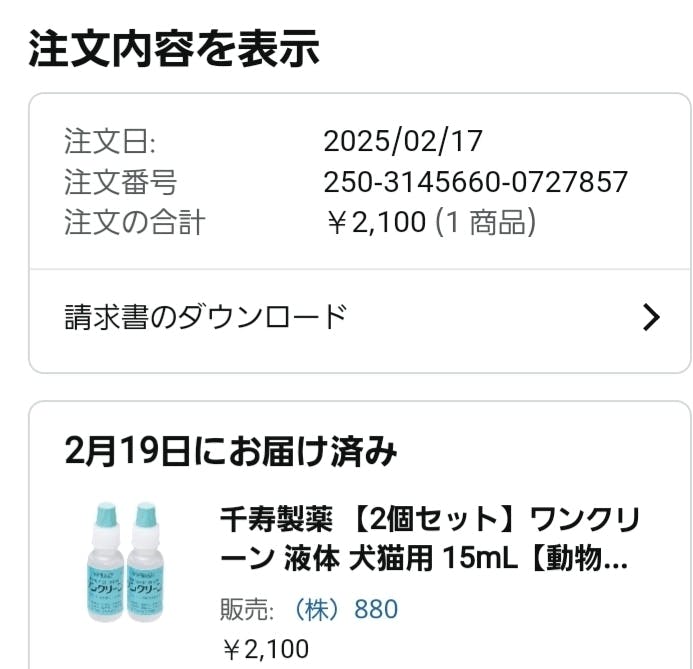Image resolution: width=693 pixels, height=669 pixels.
Task: Select the 注文の合計 label
Action: [x=134, y=222]
